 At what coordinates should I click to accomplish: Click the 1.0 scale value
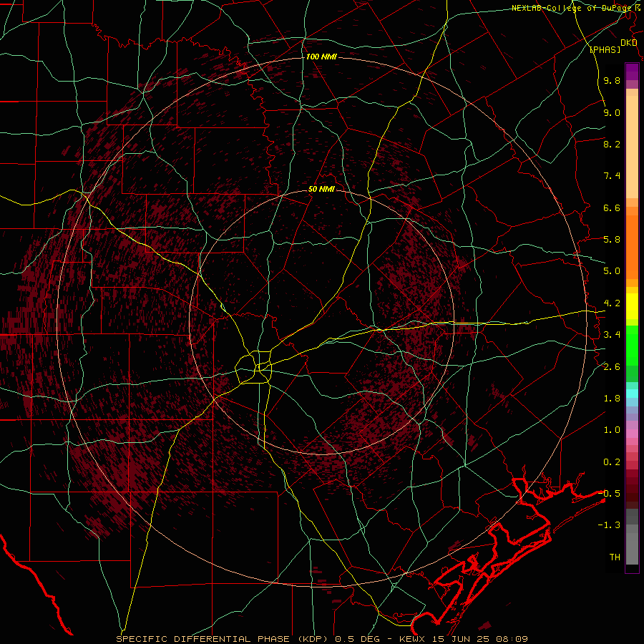tap(612, 430)
